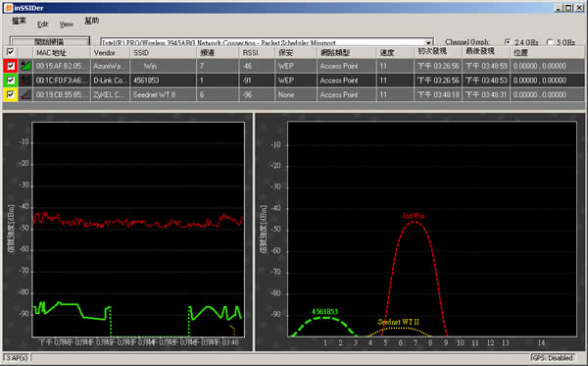The height and width of the screenshot is (366, 588).
Task: Uncheck the yellow Seednet WT II checkbox
Action: (11, 94)
